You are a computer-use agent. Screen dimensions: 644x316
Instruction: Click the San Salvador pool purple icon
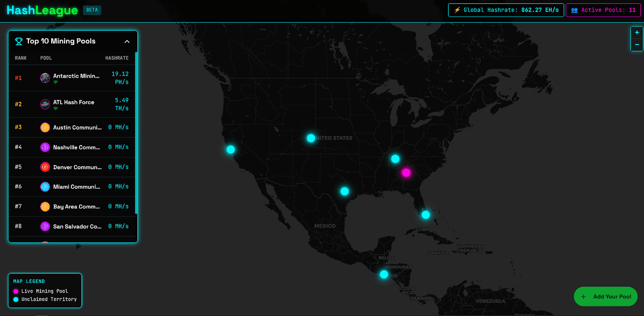(x=45, y=227)
